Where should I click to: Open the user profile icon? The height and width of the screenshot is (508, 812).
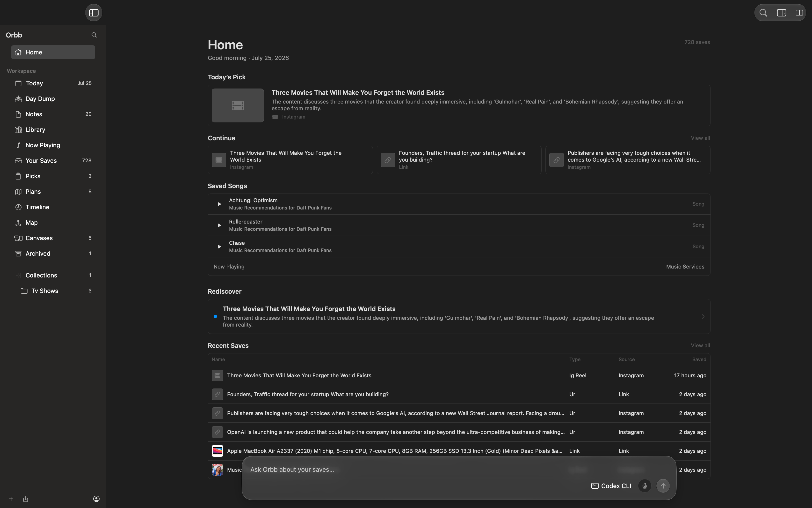(96, 499)
